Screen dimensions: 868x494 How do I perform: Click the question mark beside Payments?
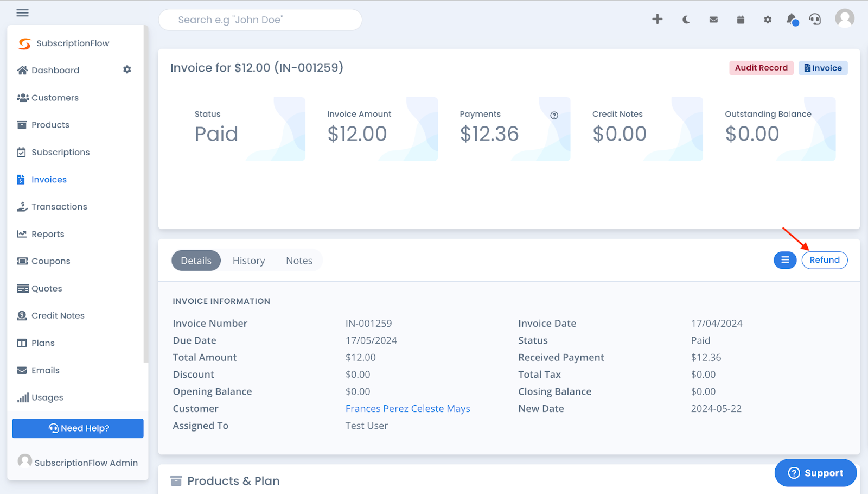coord(554,115)
